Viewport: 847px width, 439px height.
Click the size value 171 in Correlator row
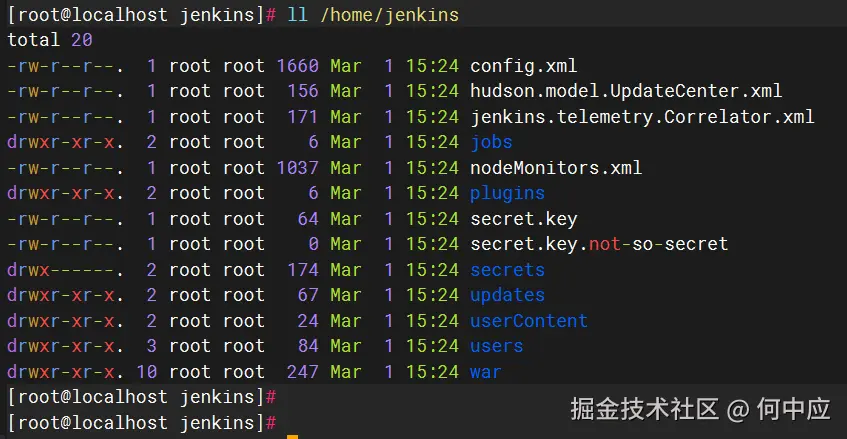tap(303, 117)
